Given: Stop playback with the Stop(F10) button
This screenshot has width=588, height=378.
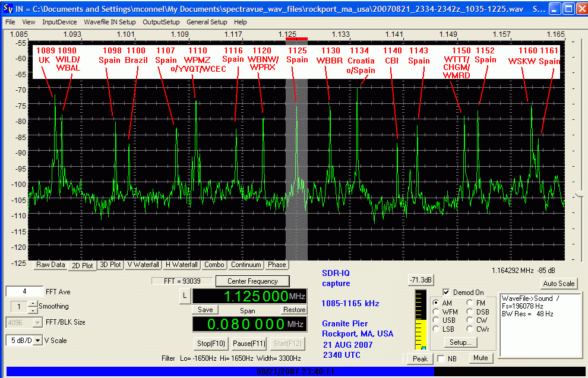Looking at the screenshot, I should click(210, 344).
